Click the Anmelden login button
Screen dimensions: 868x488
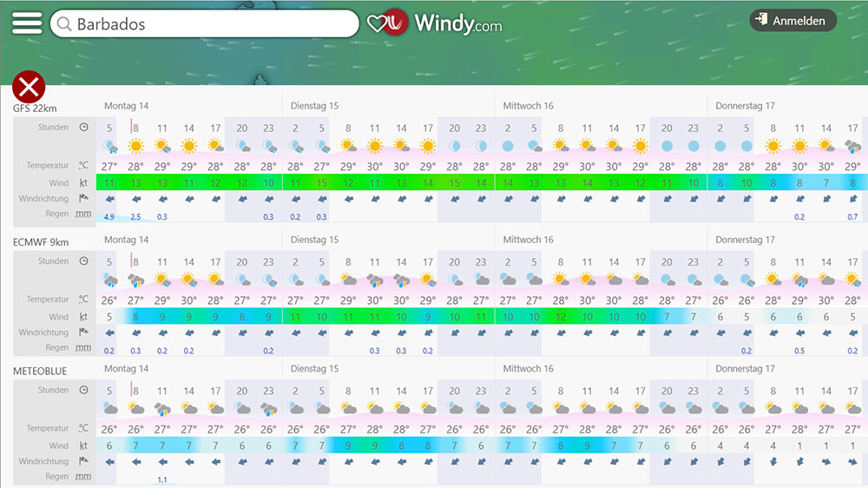pyautogui.click(x=792, y=21)
